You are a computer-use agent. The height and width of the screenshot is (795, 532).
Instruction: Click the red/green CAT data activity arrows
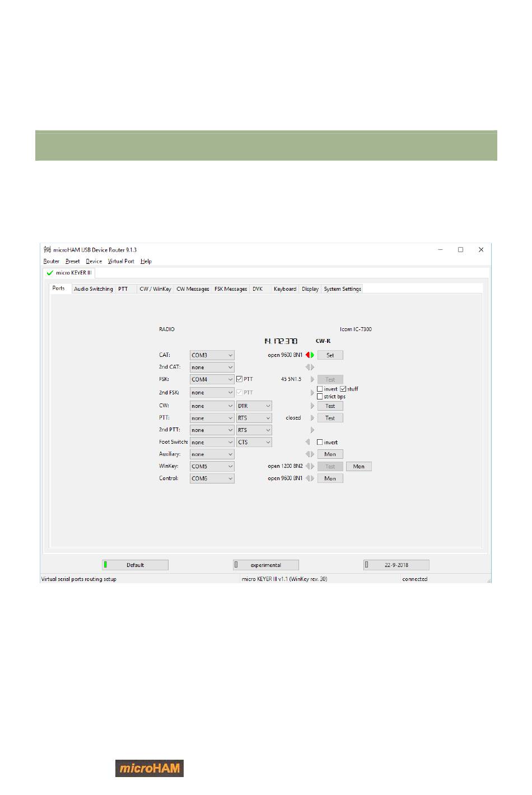[x=310, y=355]
